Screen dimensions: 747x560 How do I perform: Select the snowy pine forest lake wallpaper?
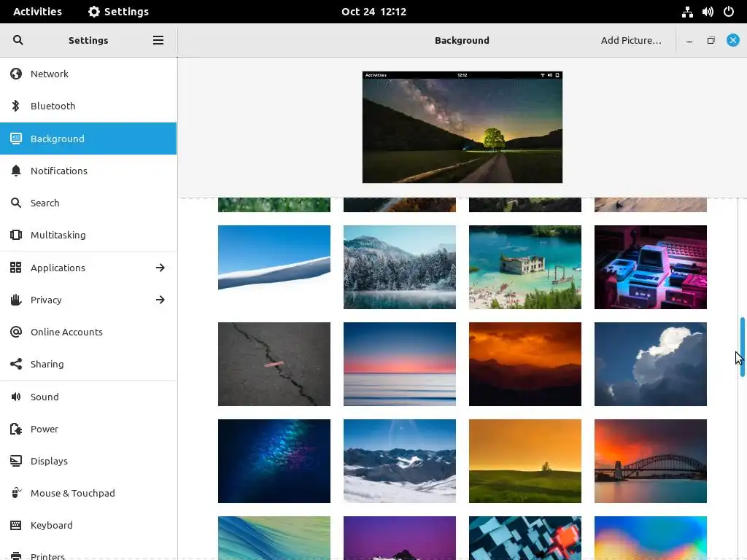(x=399, y=267)
